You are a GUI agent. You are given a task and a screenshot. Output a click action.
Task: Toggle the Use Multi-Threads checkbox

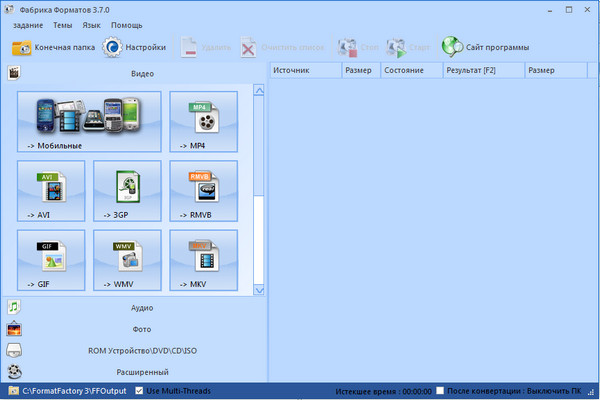point(140,390)
